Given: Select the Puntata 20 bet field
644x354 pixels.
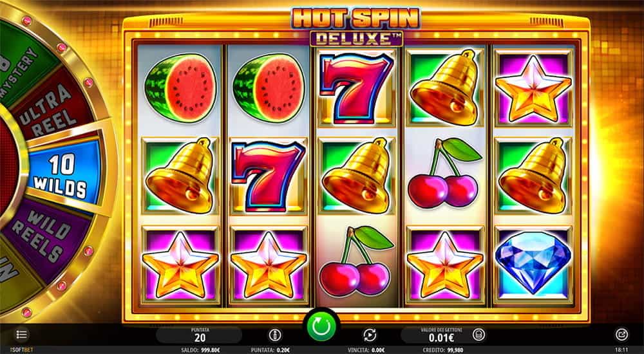Looking at the screenshot, I should pyautogui.click(x=200, y=335).
